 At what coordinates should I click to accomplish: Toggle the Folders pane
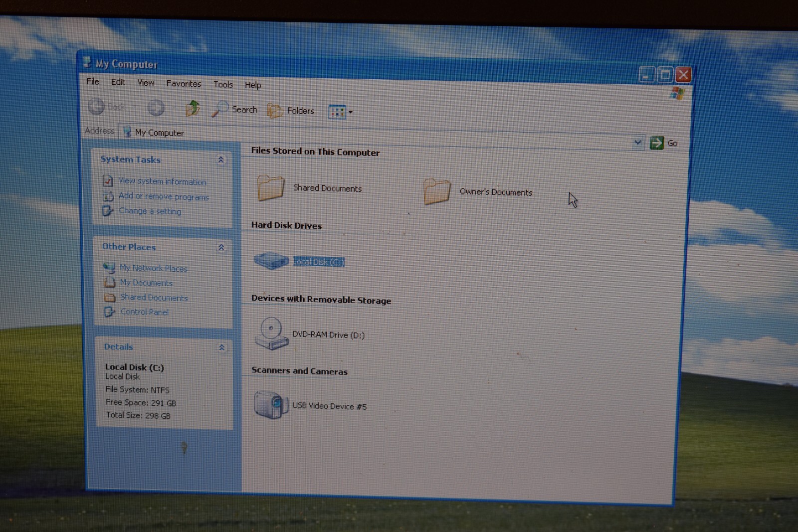point(291,111)
